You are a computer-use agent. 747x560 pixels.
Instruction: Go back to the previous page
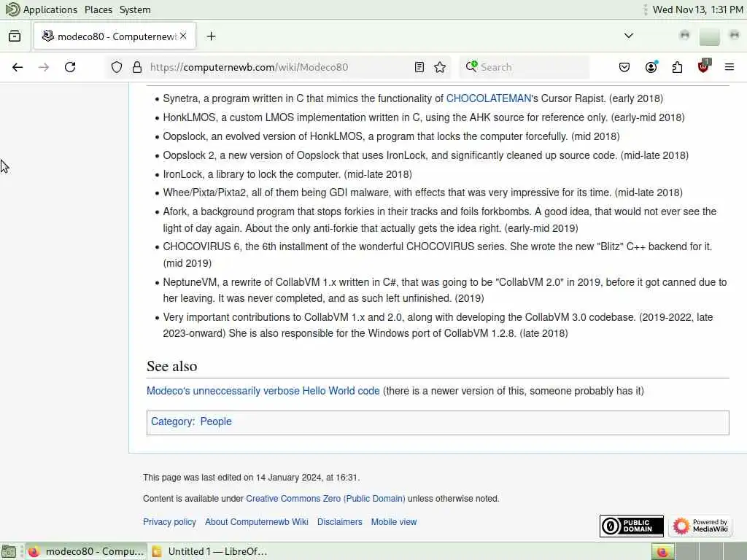18,67
